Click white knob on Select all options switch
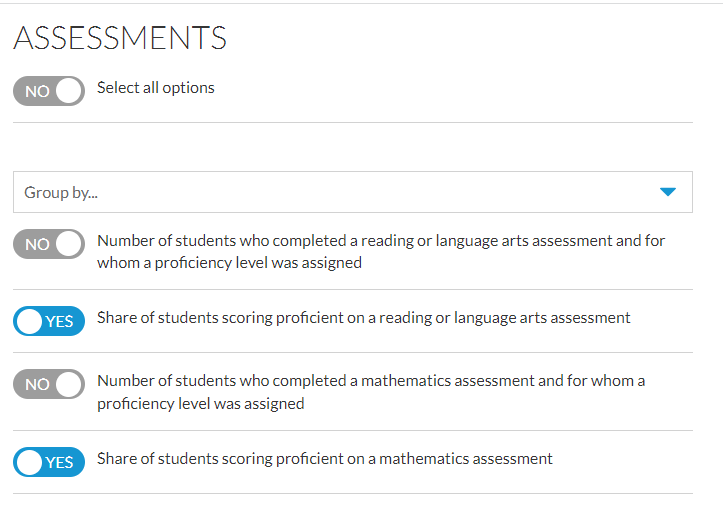This screenshot has height=530, width=723. (x=69, y=91)
